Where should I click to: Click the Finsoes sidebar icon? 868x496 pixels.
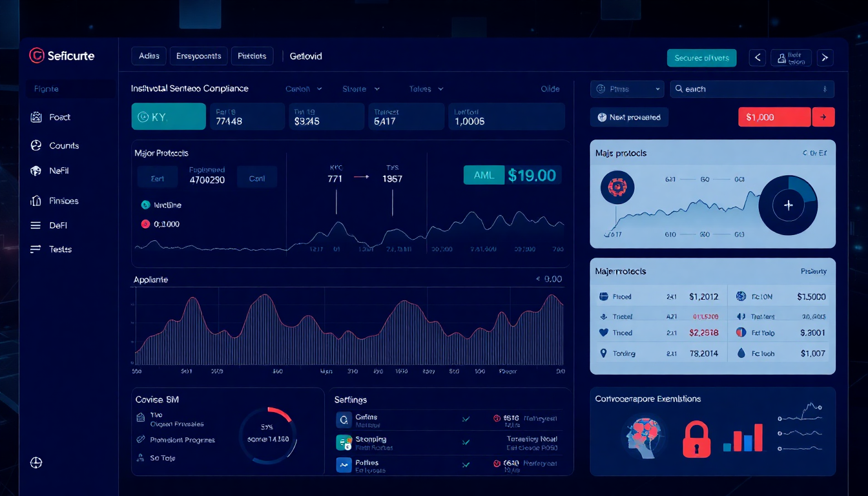click(x=36, y=201)
